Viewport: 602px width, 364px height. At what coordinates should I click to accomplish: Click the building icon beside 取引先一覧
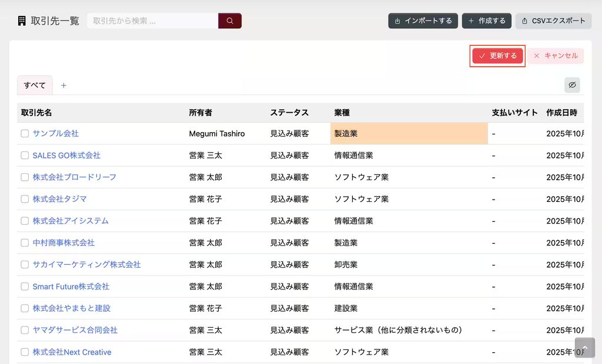click(x=22, y=21)
